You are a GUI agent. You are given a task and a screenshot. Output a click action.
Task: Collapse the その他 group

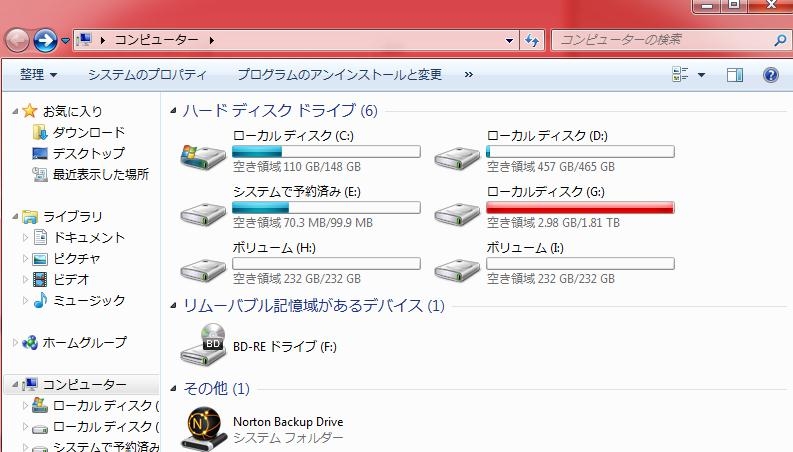click(x=173, y=389)
